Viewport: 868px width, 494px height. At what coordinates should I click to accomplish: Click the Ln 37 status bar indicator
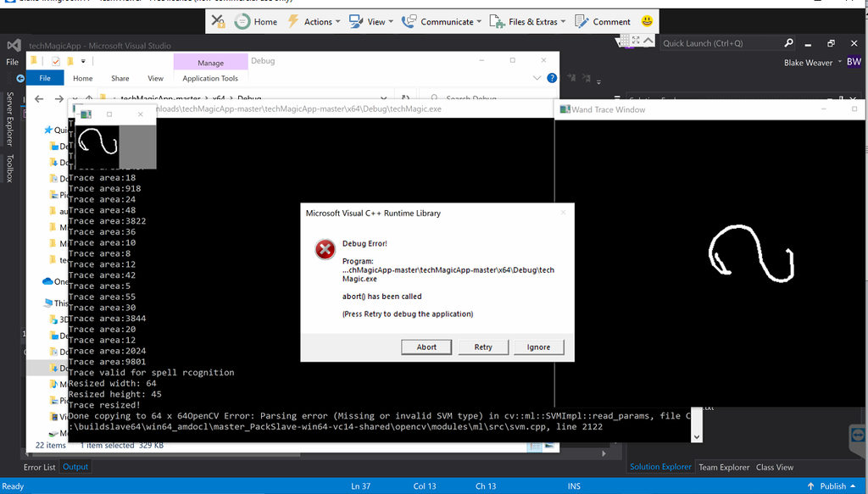360,486
